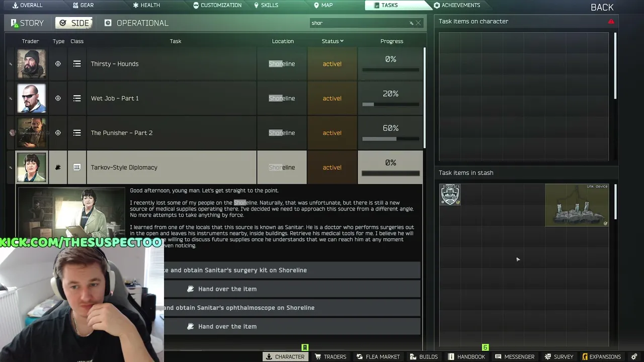This screenshot has width=644, height=362.
Task: Toggle the tracking pin for Wet Job – Part 1
Action: coord(11,98)
